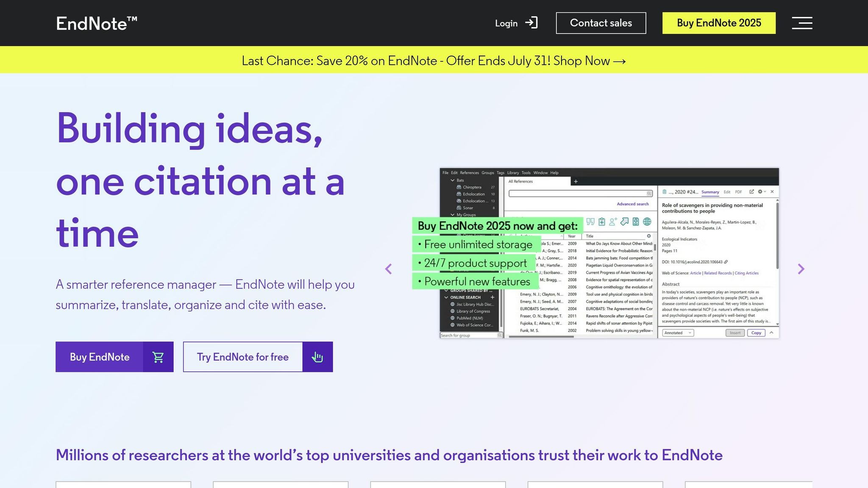
Task: Select the All References tab
Action: tap(537, 181)
